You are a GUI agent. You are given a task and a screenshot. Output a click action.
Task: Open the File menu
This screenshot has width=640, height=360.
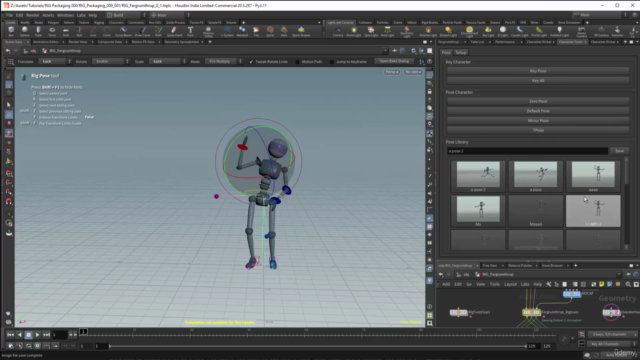(9, 15)
